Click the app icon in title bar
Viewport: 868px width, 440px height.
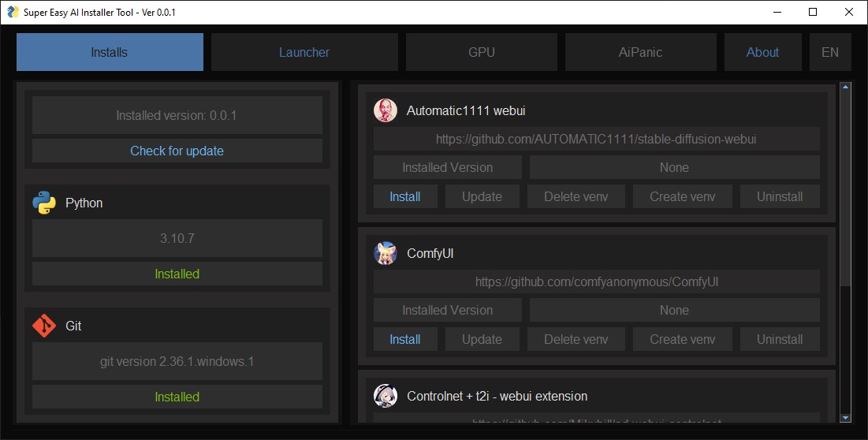pos(13,12)
